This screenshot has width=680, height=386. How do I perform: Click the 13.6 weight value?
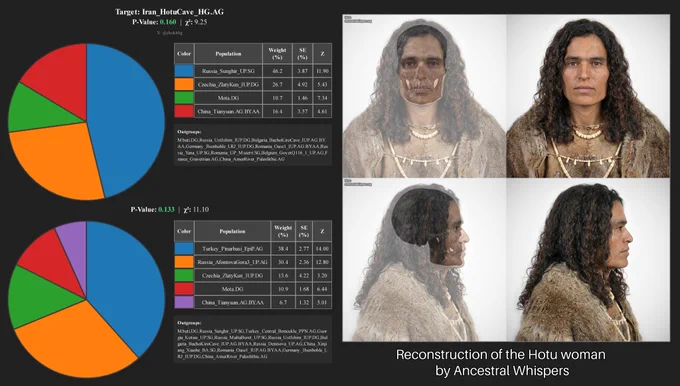click(283, 275)
